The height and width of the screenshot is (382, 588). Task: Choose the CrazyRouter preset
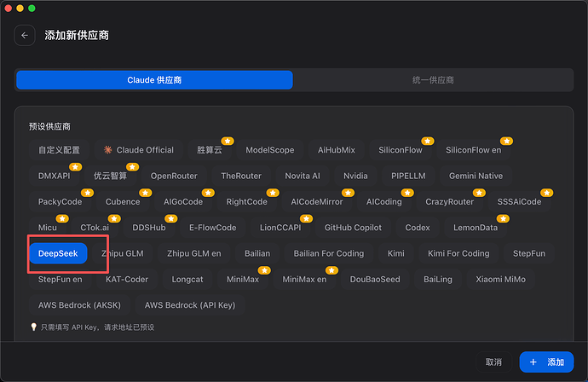(x=450, y=202)
